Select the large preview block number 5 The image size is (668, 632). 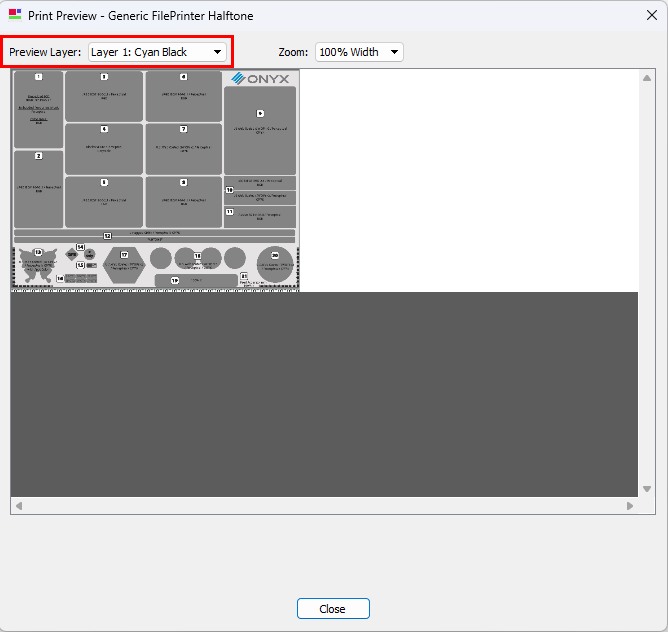click(x=260, y=130)
